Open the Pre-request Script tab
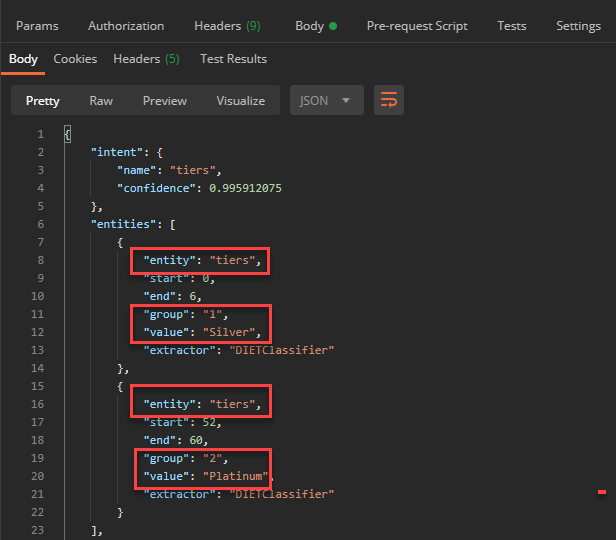This screenshot has height=540, width=616. coord(417,26)
